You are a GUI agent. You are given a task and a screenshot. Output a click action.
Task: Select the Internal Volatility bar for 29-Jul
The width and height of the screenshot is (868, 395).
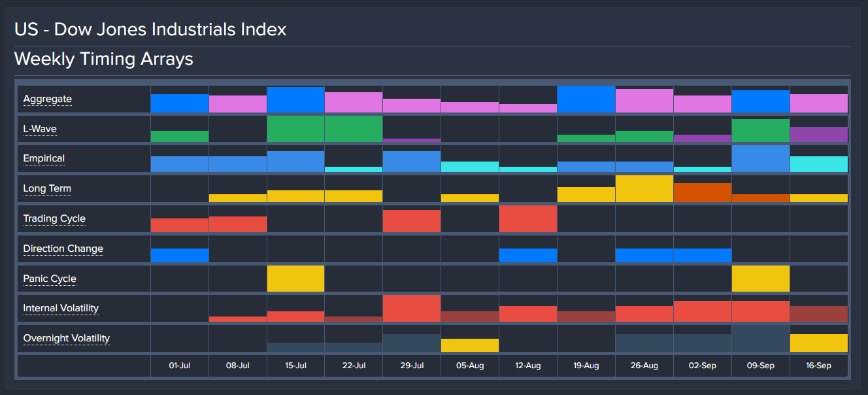tap(412, 309)
